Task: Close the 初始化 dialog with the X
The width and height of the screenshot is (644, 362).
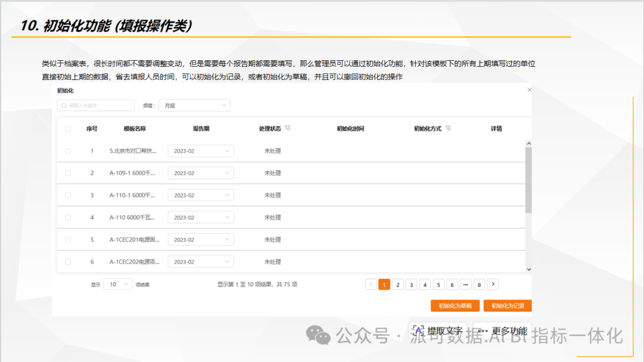Action: point(530,90)
